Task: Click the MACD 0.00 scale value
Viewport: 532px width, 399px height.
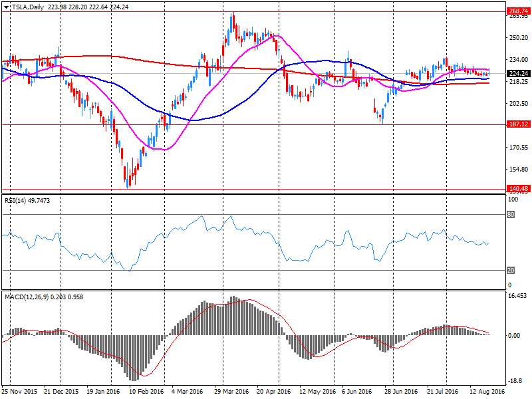Action: coord(514,336)
